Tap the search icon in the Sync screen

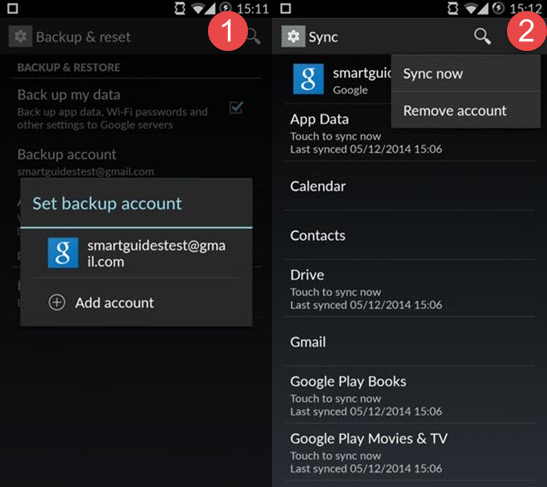pyautogui.click(x=482, y=36)
